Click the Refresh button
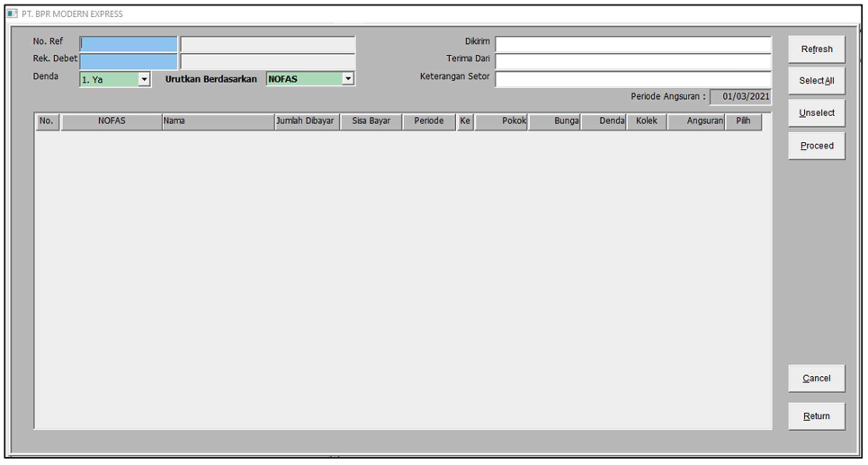The image size is (868, 465). 817,49
